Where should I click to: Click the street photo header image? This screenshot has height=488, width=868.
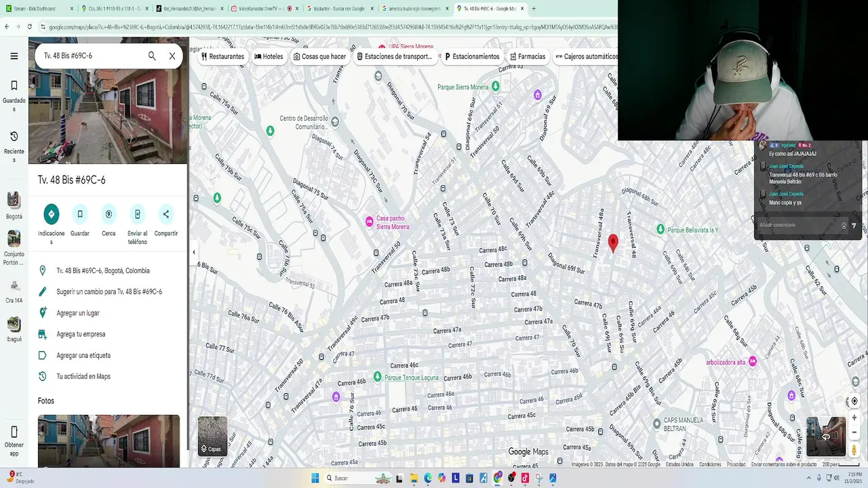point(108,100)
